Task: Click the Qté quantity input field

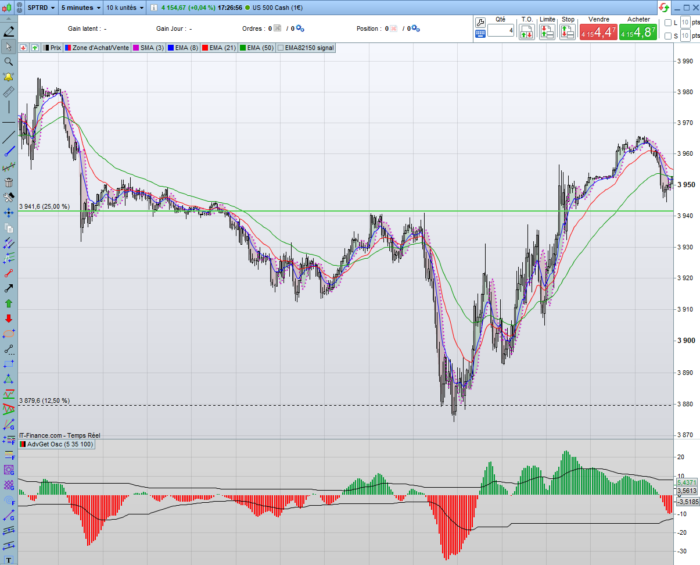Action: [x=501, y=31]
